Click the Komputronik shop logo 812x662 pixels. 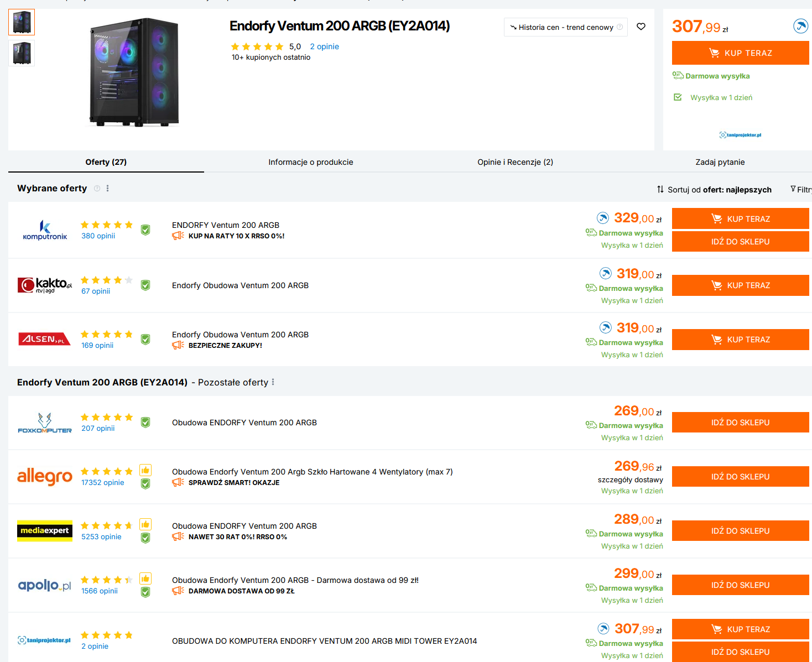coord(45,230)
